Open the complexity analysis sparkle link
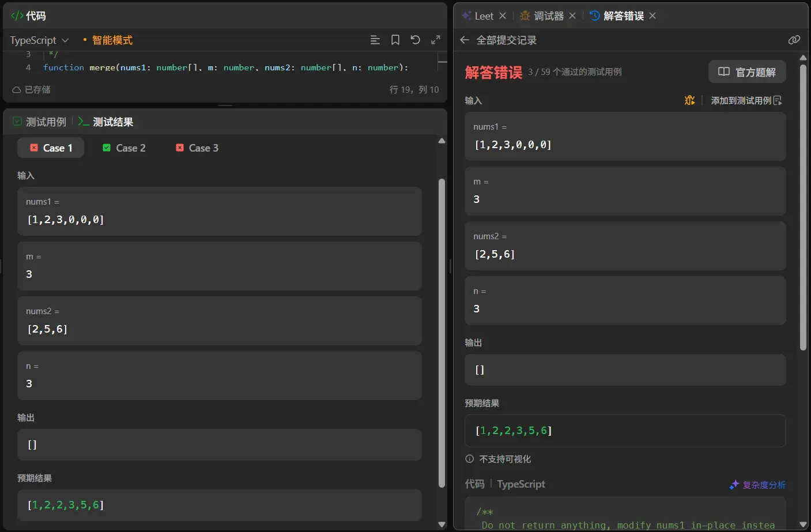This screenshot has height=532, width=811. click(x=757, y=485)
